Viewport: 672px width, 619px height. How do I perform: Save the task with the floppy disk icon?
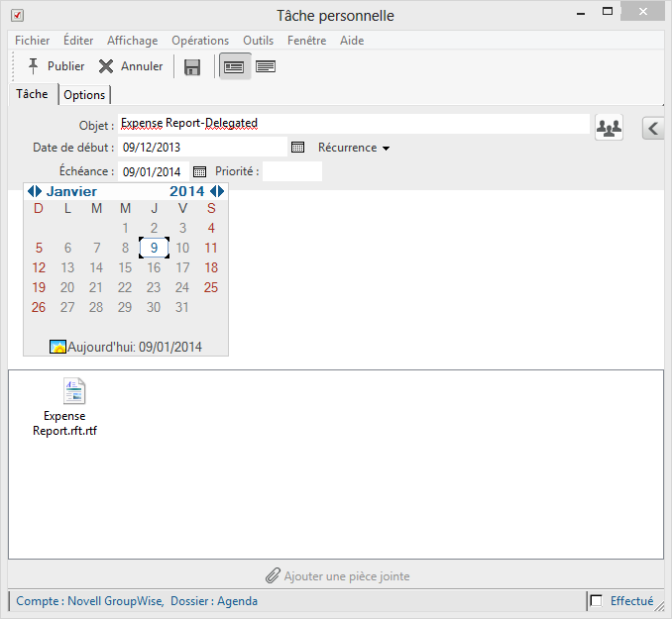tap(192, 67)
